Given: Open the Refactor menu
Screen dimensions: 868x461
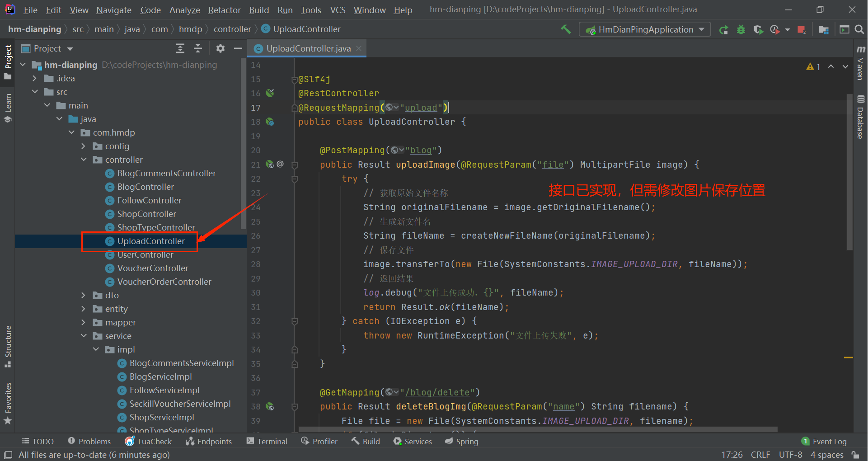Looking at the screenshot, I should (x=224, y=10).
